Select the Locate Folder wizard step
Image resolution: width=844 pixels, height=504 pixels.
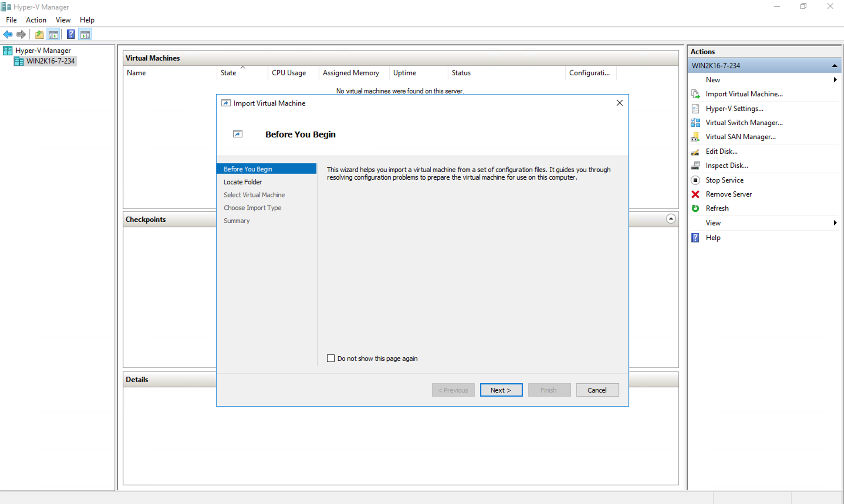point(243,182)
